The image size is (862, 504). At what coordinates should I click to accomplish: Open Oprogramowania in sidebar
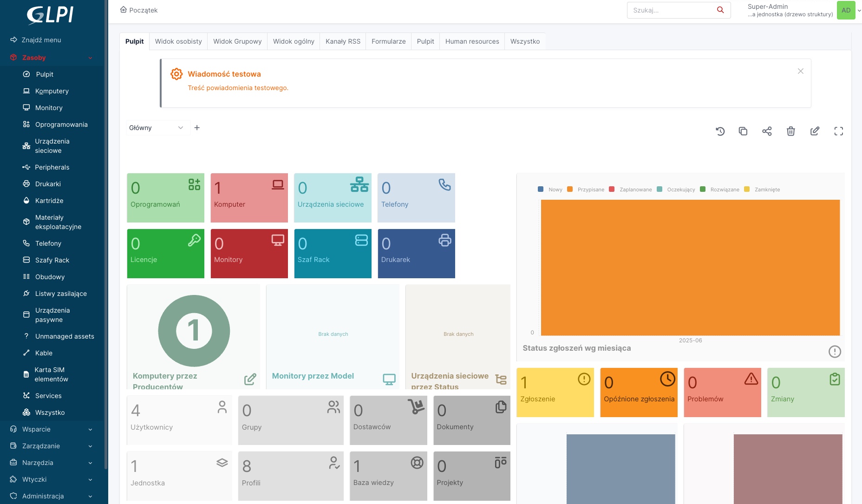[x=61, y=124]
